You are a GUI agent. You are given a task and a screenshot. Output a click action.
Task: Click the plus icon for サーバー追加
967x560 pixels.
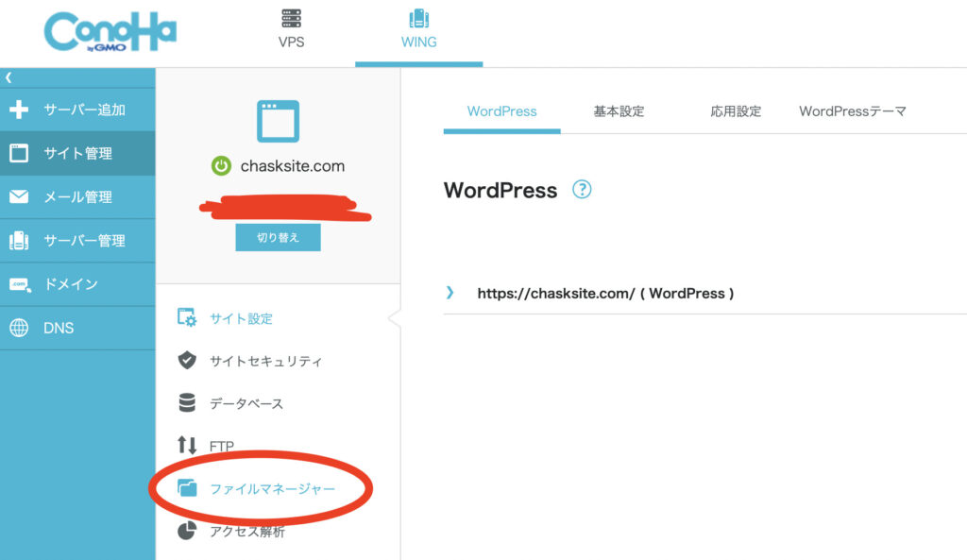19,110
